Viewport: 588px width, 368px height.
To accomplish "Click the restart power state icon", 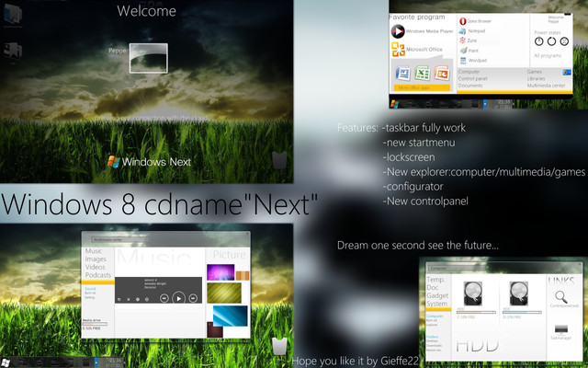I will coord(551,41).
